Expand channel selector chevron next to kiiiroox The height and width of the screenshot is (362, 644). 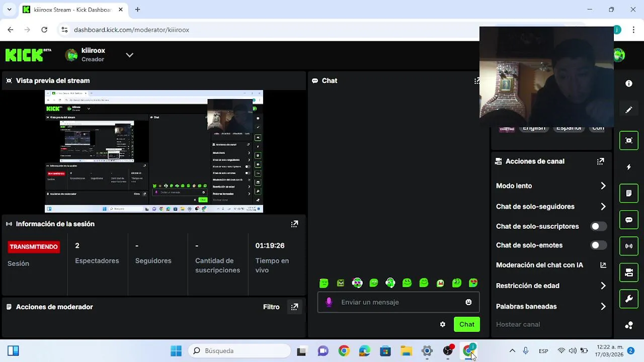pos(129,55)
